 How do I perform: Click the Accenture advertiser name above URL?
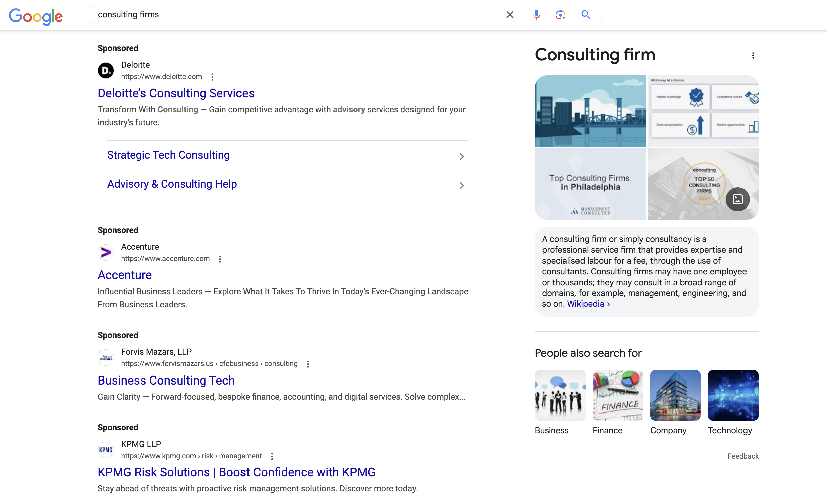pyautogui.click(x=140, y=247)
